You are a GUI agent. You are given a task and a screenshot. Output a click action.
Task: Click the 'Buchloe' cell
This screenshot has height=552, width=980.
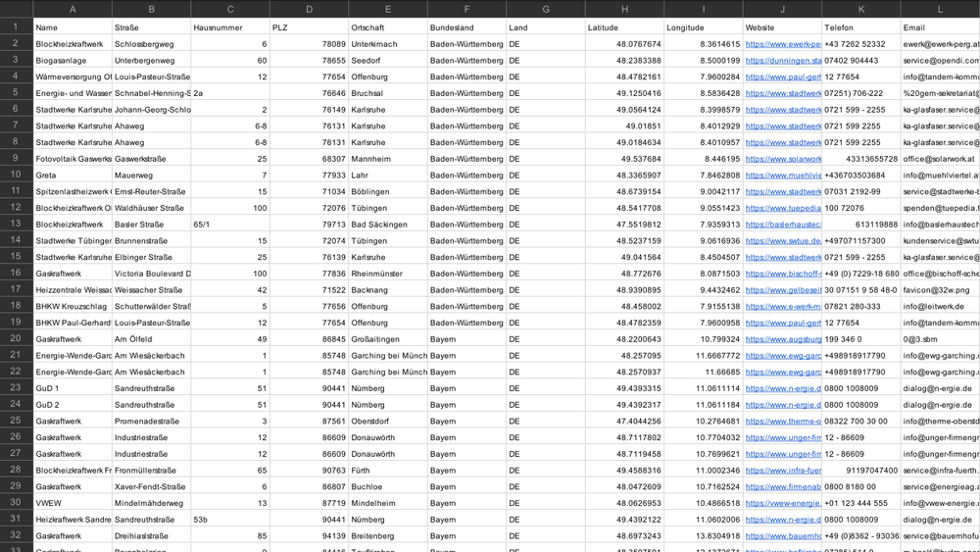(x=388, y=486)
